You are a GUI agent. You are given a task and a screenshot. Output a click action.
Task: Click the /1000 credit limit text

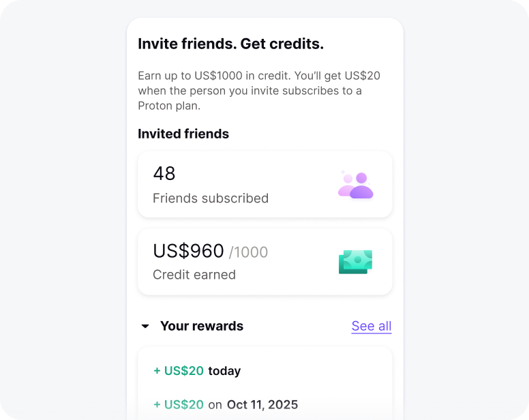click(x=249, y=252)
